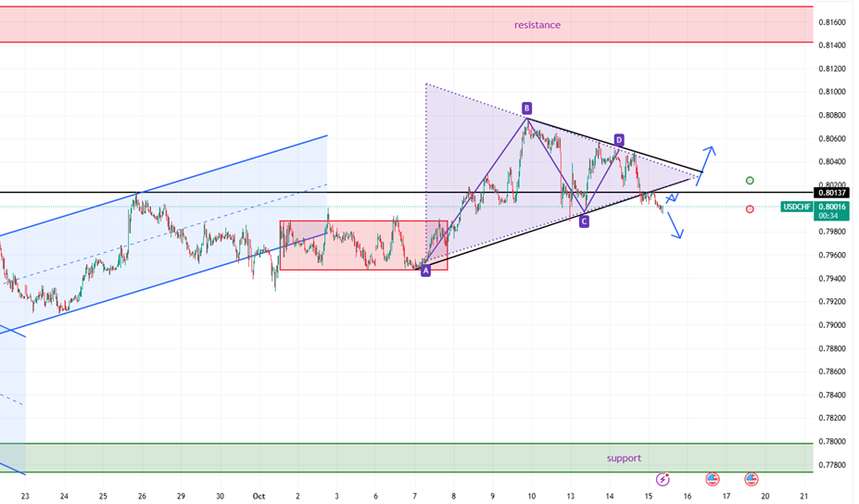Open the first US flag economic event

713,479
